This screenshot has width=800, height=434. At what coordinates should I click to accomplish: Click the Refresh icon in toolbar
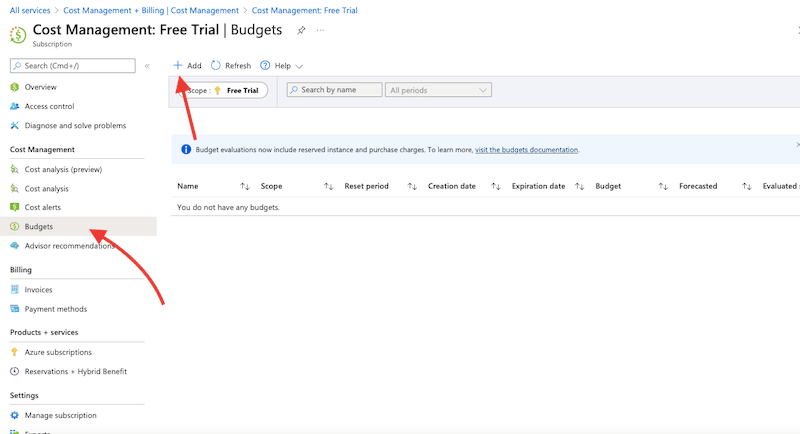(216, 65)
